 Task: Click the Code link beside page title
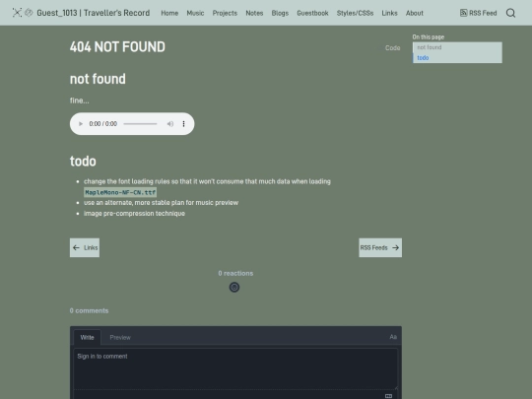392,48
